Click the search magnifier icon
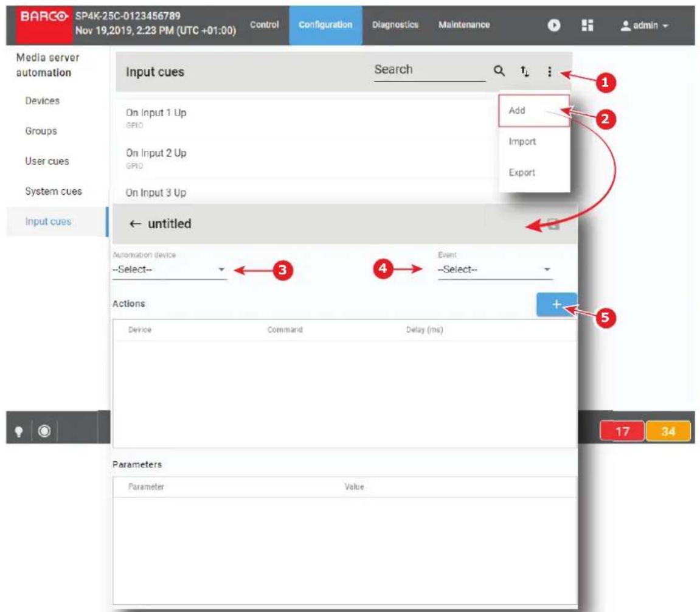This screenshot has width=700, height=612. coord(499,71)
